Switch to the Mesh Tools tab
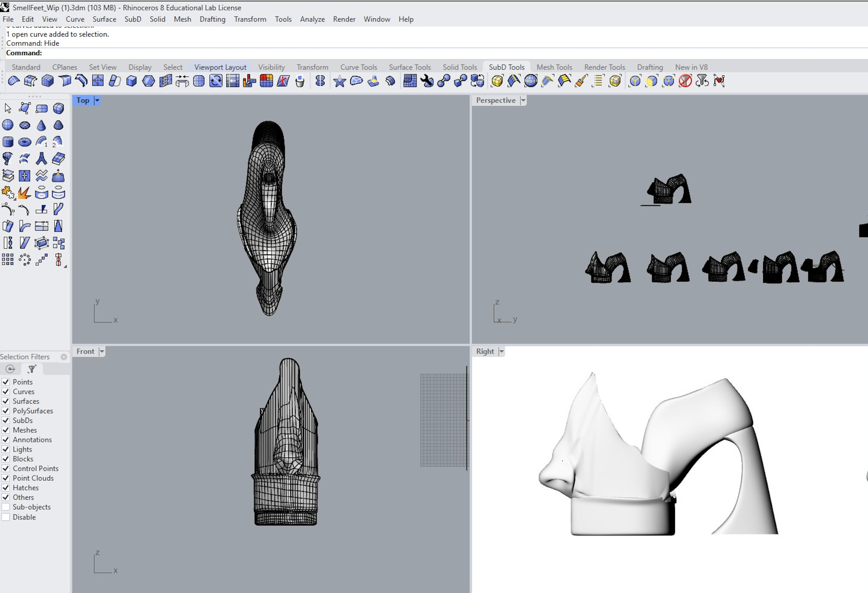Screen dimensions: 868x593 click(x=554, y=67)
